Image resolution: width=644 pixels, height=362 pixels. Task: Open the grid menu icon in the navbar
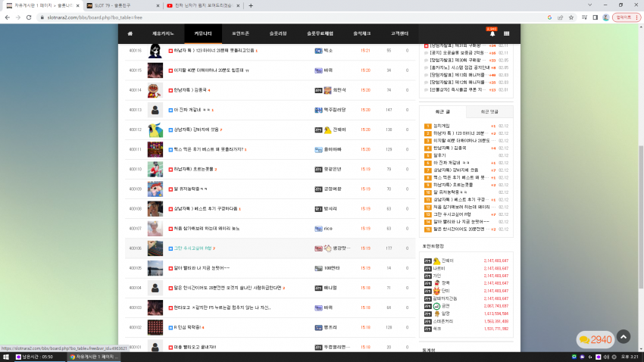coord(506,33)
